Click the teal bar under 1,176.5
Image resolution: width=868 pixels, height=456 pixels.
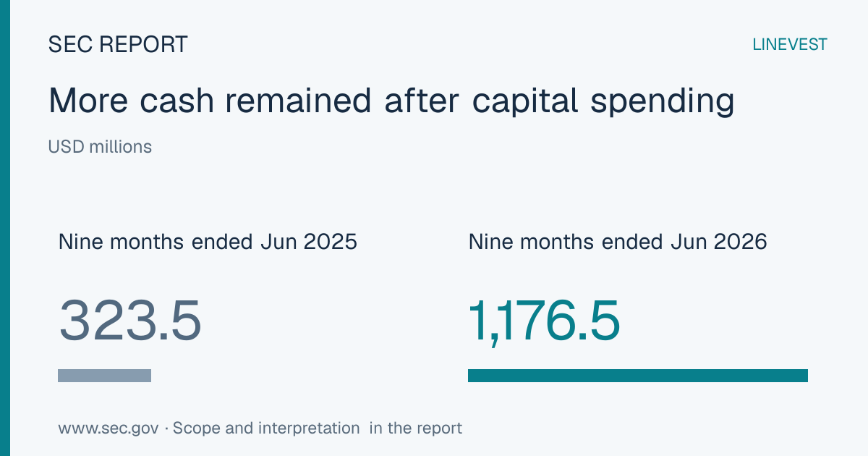(x=638, y=376)
